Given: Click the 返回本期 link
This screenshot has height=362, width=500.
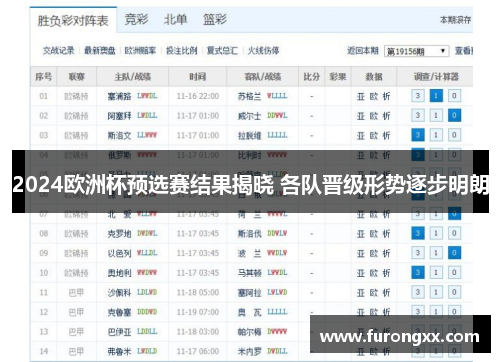Looking at the screenshot, I should click(x=363, y=51).
